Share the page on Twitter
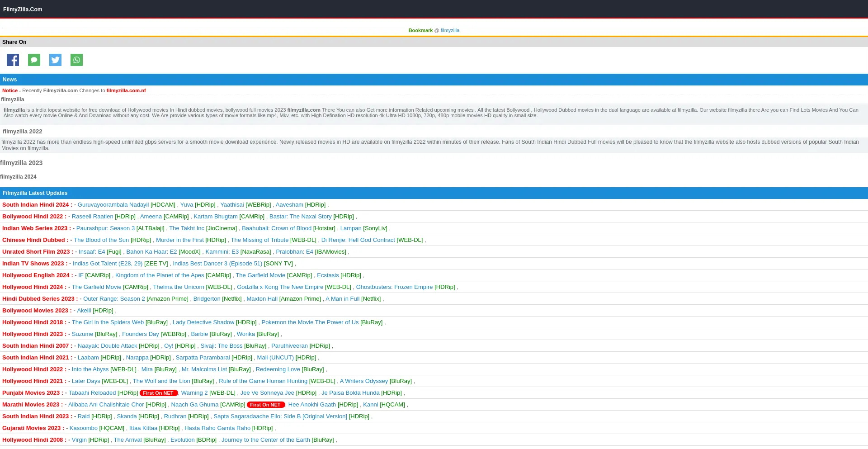Viewport: 868px width, 449px height. coord(55,60)
